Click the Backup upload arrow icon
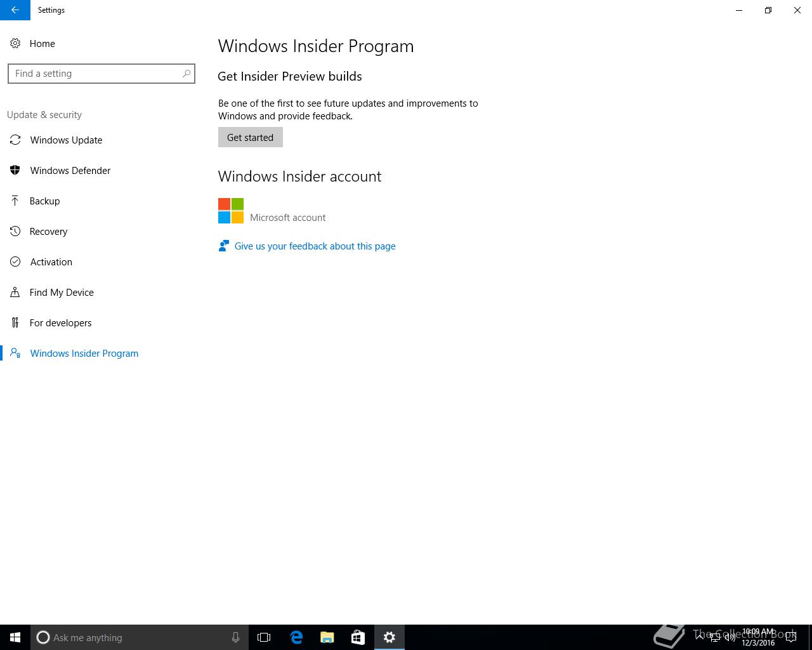Screen dimensions: 812x650 pos(15,201)
